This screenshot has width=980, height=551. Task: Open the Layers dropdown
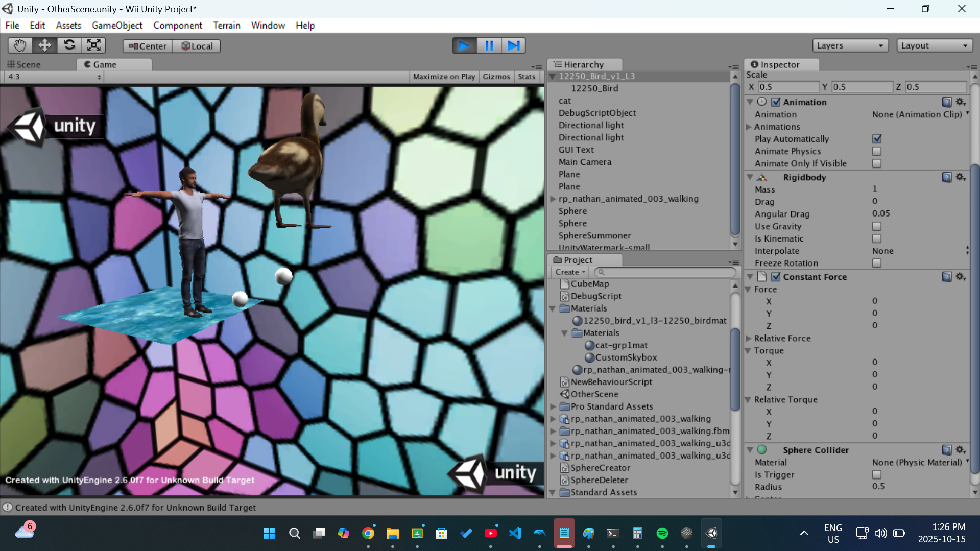click(x=850, y=45)
